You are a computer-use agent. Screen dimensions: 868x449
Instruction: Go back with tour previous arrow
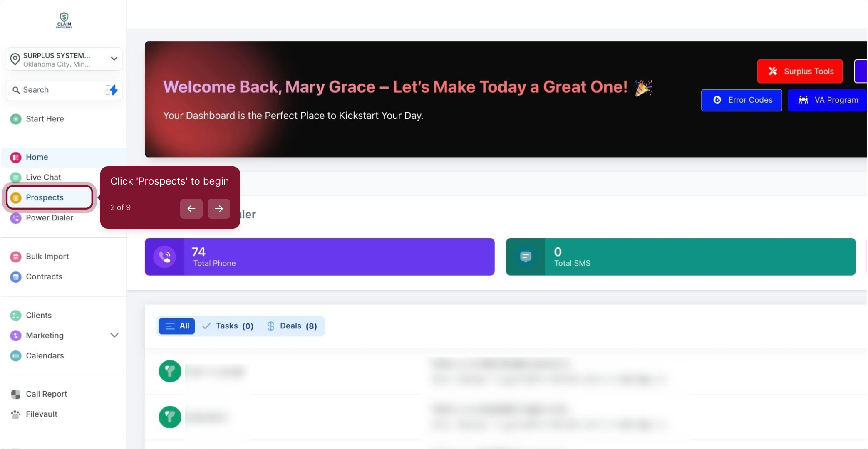point(191,208)
